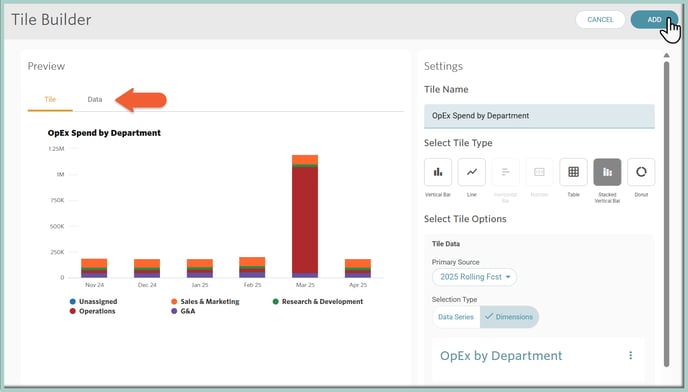This screenshot has width=688, height=392.
Task: Select the Number tile type icon
Action: 539,172
